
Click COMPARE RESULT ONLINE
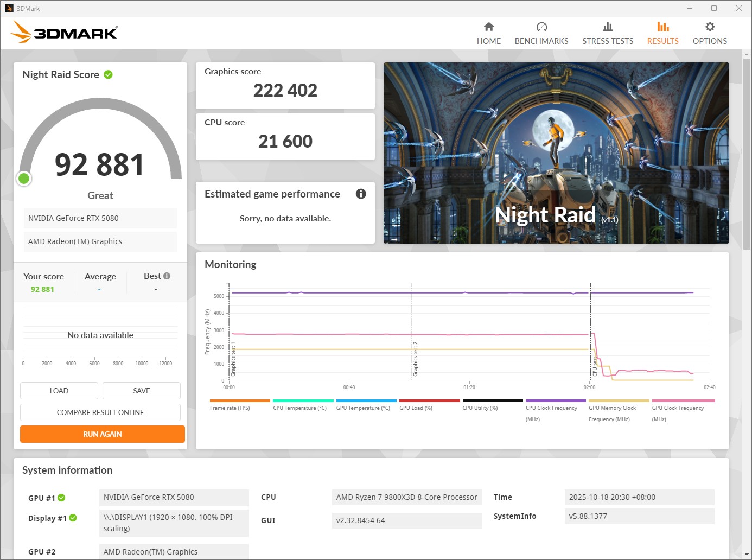100,412
